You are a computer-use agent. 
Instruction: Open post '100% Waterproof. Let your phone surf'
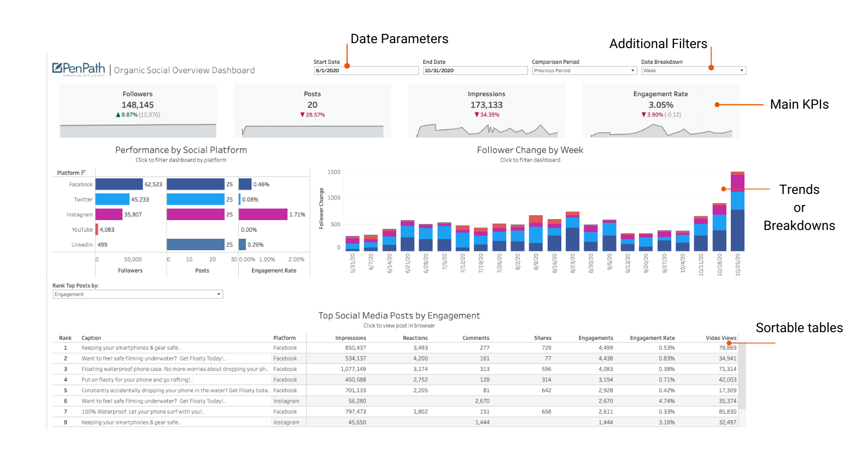[143, 412]
